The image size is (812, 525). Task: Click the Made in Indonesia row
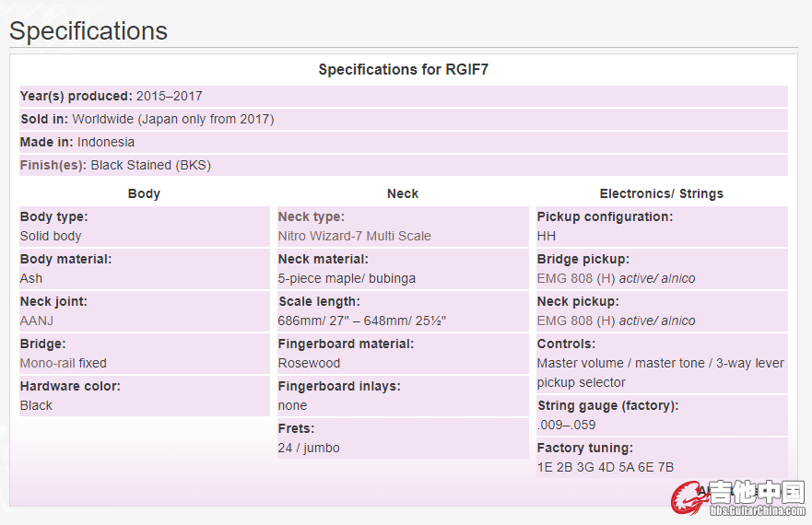point(78,142)
